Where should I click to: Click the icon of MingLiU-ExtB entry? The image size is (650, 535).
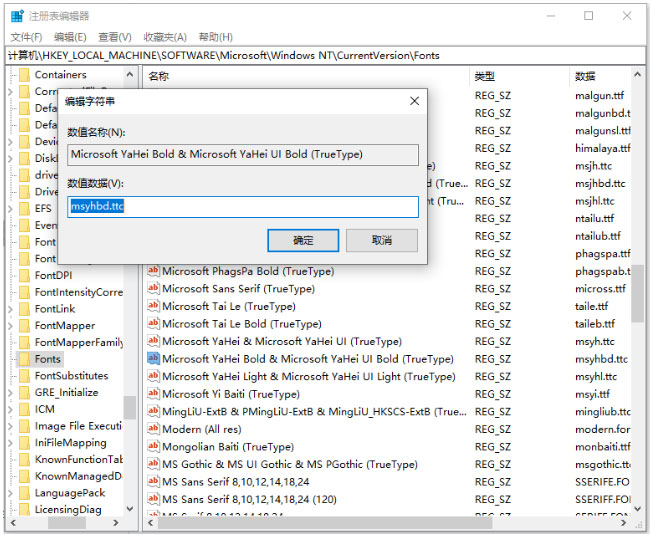pos(153,411)
